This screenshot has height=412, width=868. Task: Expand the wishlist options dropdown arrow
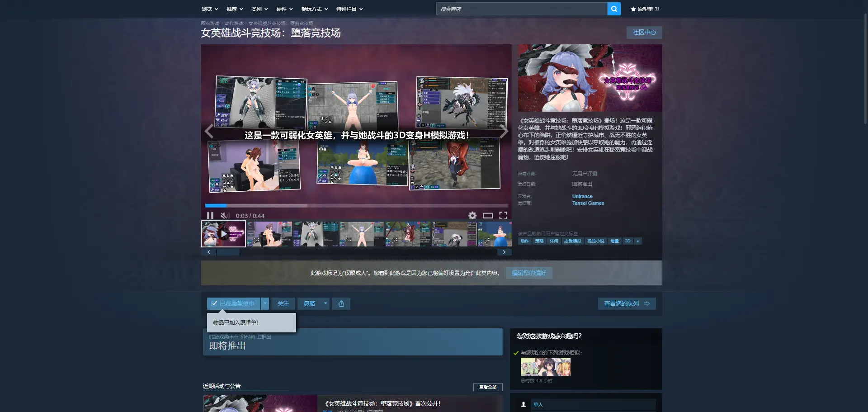tap(265, 303)
